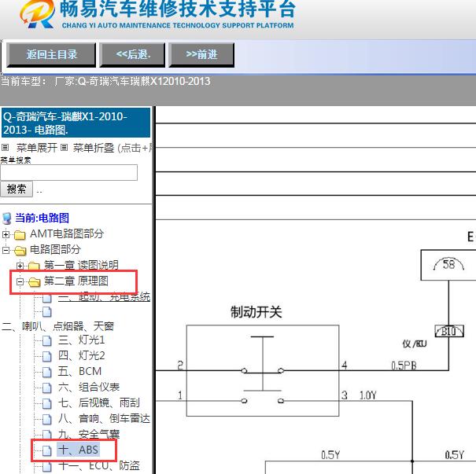The width and height of the screenshot is (476, 474).
Task: Open 四、灯光2 diagram
Action: point(81,356)
